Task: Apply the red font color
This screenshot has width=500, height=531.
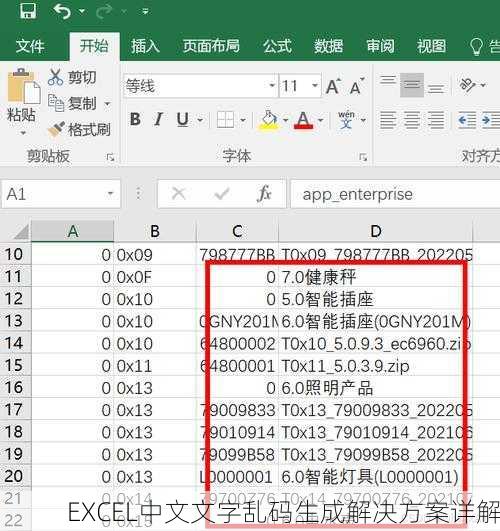Action: pyautogui.click(x=304, y=120)
